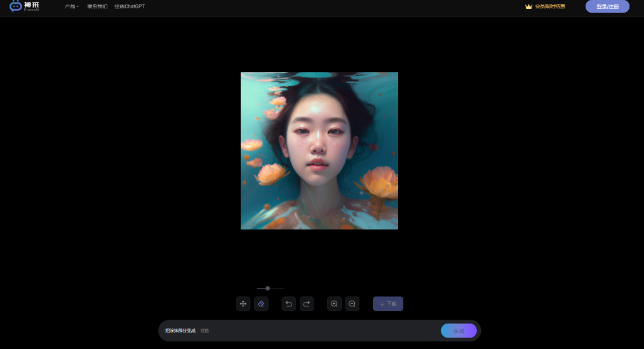Zoom out of the canvas
The height and width of the screenshot is (349, 644).
coord(352,304)
